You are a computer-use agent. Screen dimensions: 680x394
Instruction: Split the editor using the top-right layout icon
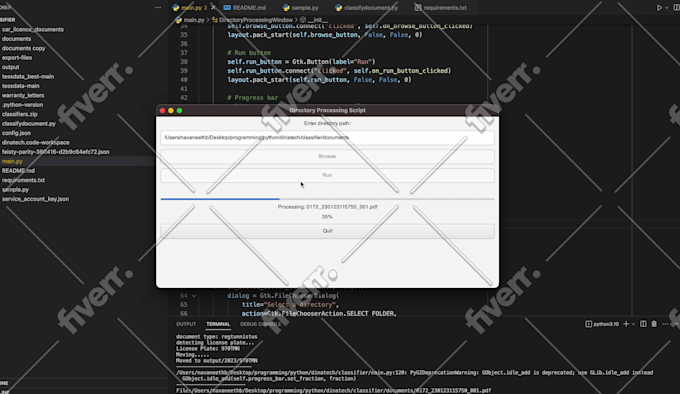coord(676,7)
